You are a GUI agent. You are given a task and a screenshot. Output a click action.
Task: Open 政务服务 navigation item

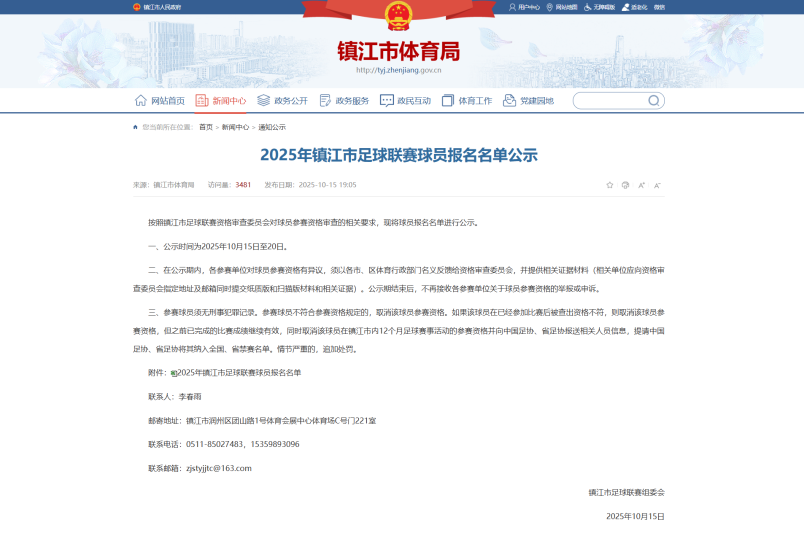344,101
